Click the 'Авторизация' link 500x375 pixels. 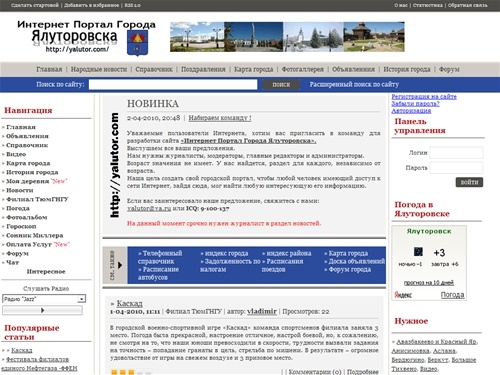tap(411, 111)
